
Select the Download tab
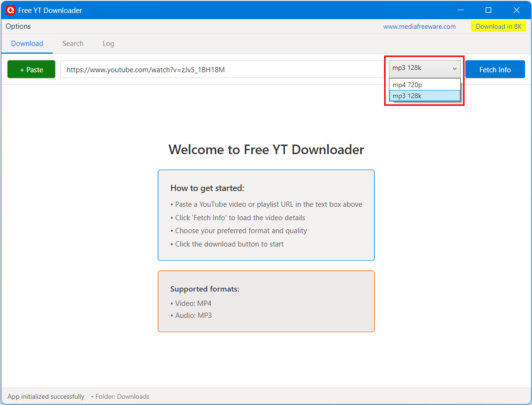click(x=27, y=43)
